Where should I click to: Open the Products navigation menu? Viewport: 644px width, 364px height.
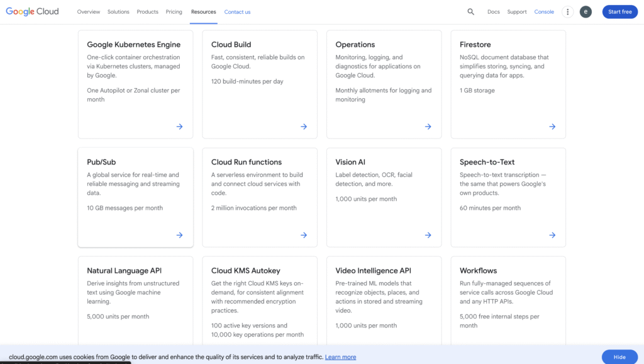coord(148,12)
